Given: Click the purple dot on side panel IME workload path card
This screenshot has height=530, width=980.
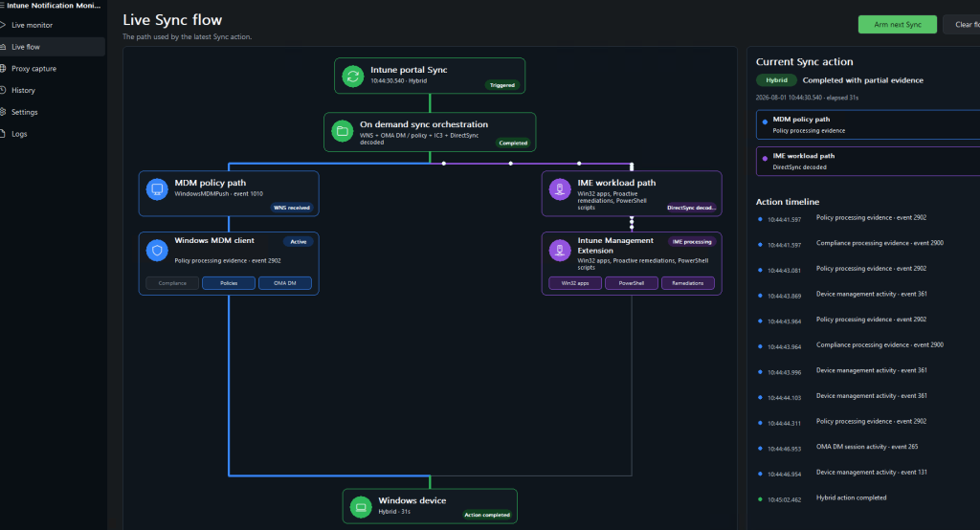Looking at the screenshot, I should [x=765, y=159].
